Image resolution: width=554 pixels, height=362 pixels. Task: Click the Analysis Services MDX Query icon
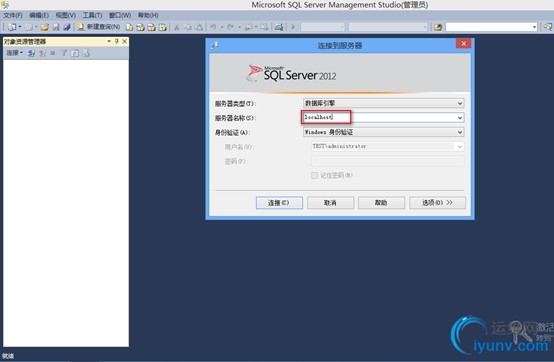click(x=141, y=27)
